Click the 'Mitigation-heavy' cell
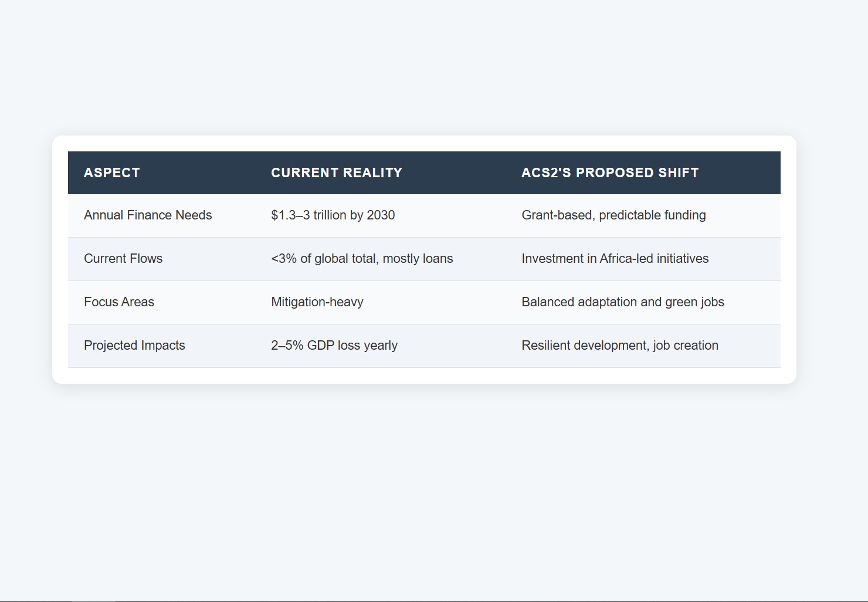 click(x=317, y=302)
